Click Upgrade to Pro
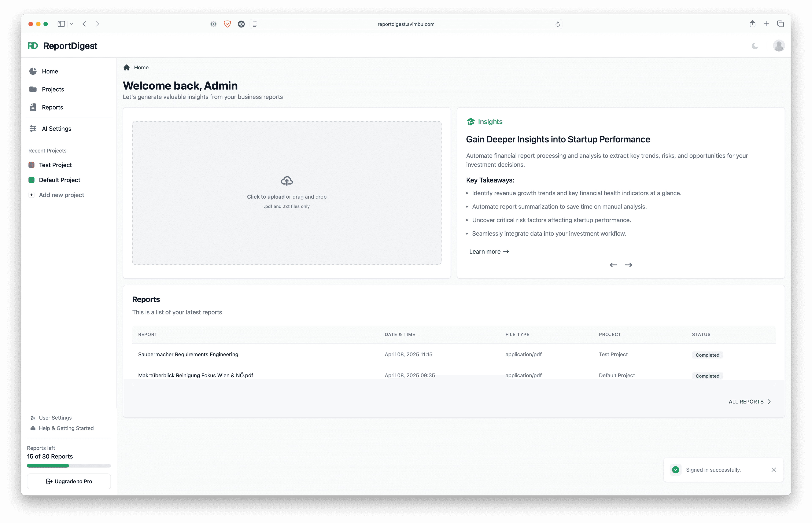 [x=69, y=481]
